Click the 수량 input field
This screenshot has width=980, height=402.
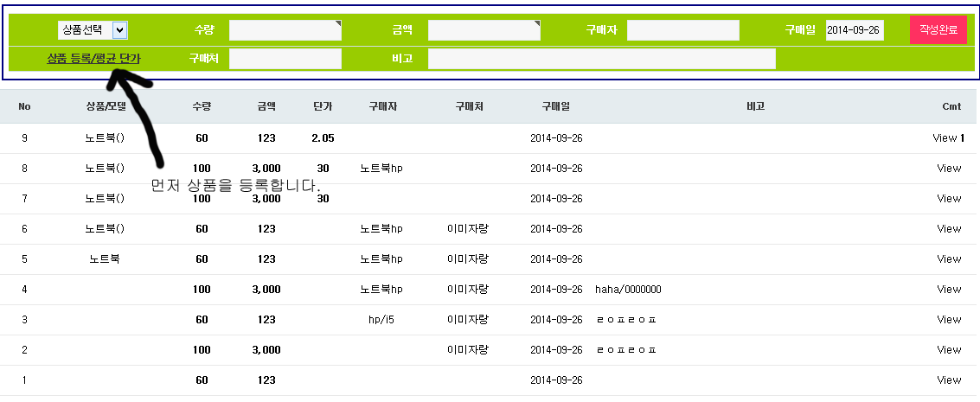[x=285, y=30]
